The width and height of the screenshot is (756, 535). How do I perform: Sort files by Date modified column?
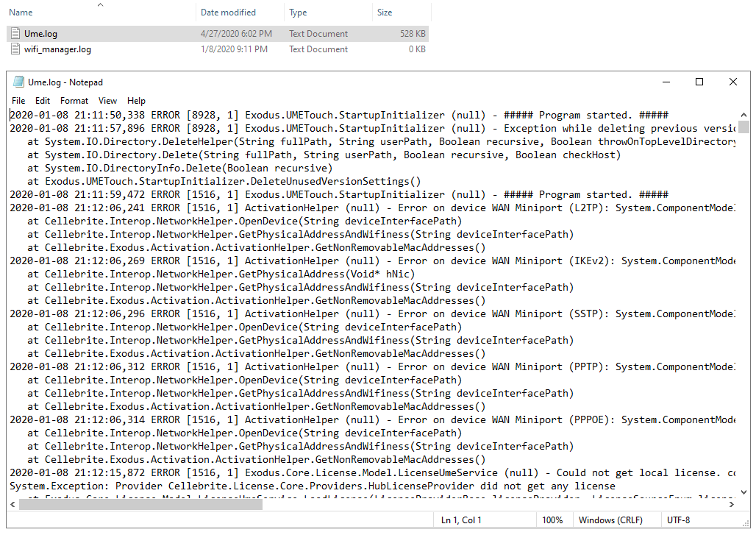pyautogui.click(x=228, y=13)
